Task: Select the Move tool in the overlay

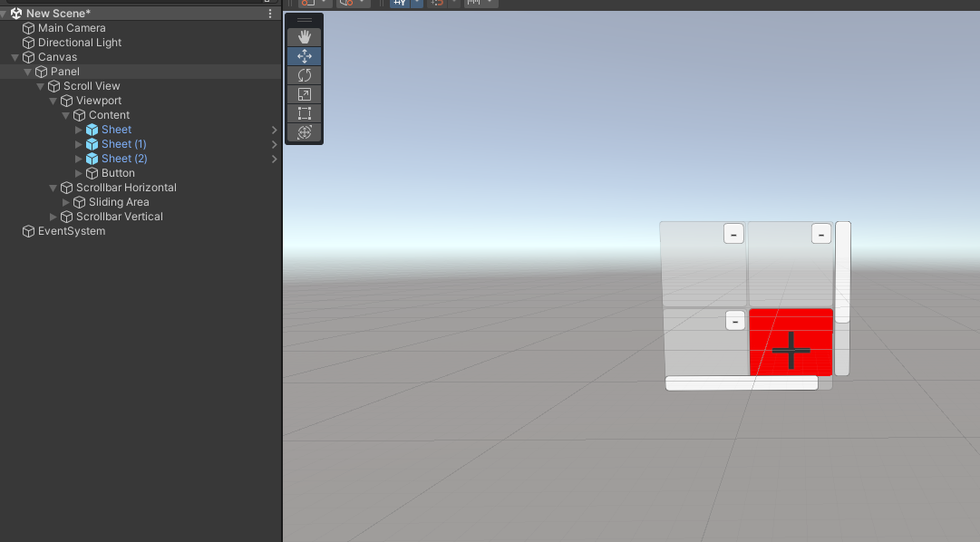Action: (304, 55)
